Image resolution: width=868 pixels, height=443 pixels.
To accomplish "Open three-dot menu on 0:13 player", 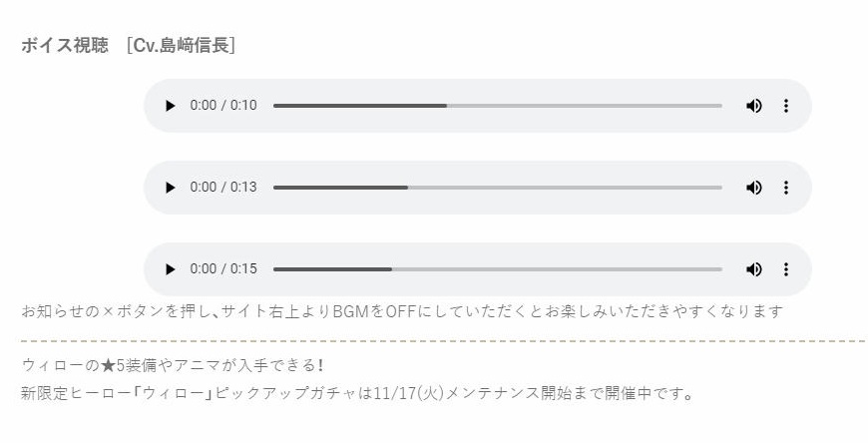I will pyautogui.click(x=786, y=188).
